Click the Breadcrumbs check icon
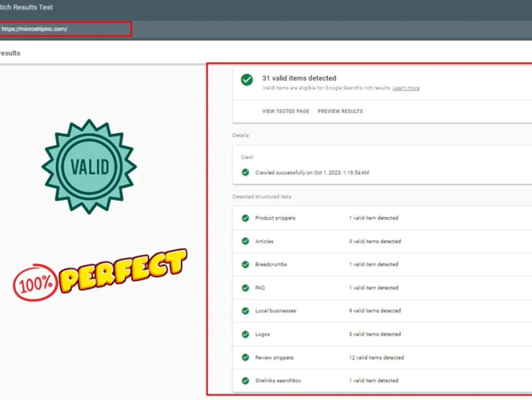The image size is (532, 400). click(x=245, y=265)
